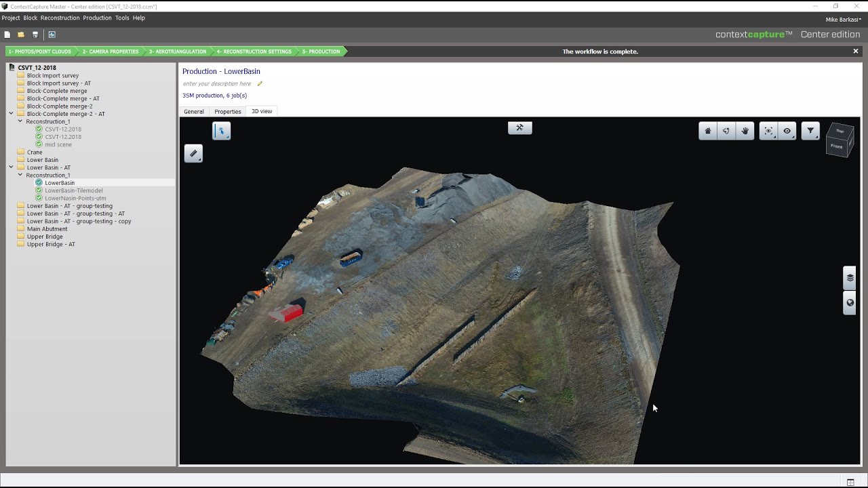Viewport: 868px width, 488px height.
Task: Open the Help menu
Action: tap(139, 18)
